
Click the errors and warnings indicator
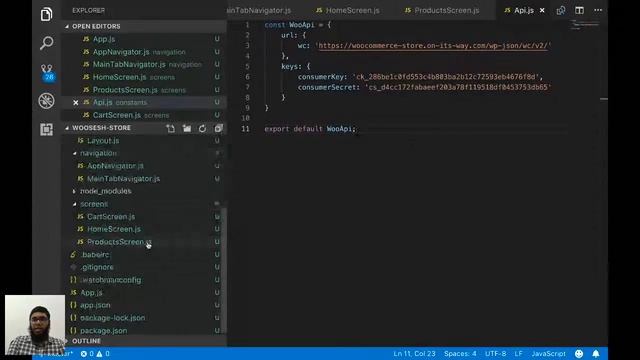tap(95, 354)
